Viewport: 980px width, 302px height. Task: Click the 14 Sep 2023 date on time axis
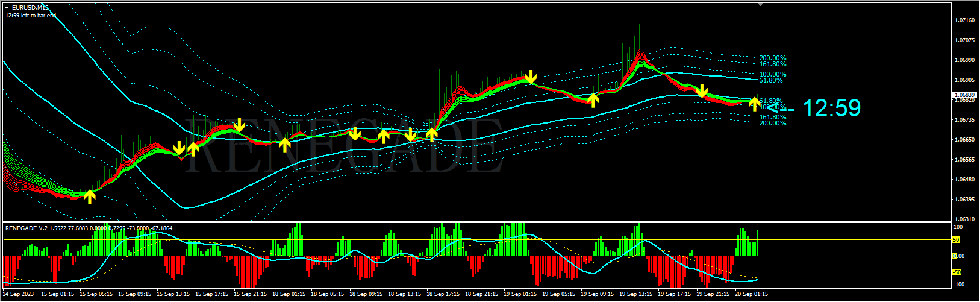coord(18,295)
